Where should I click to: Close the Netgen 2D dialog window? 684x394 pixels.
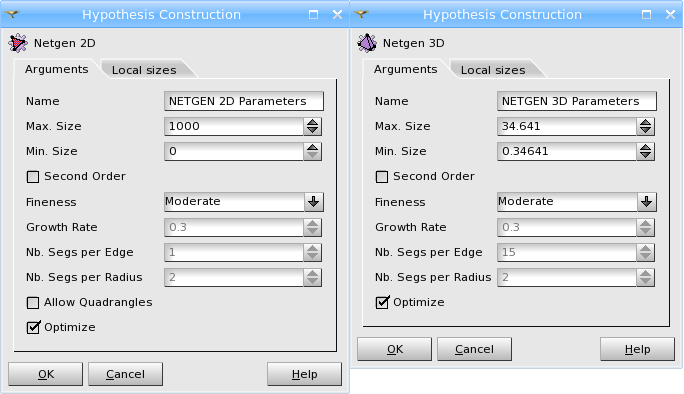[337, 14]
